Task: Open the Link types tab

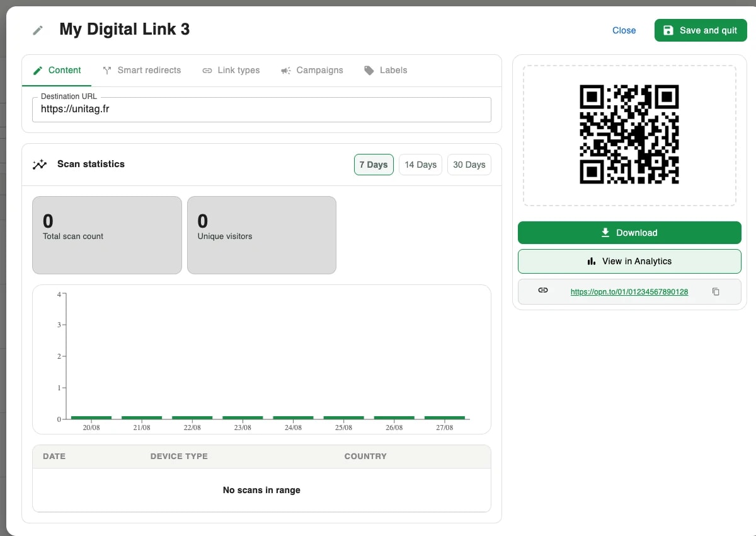Action: (x=231, y=70)
